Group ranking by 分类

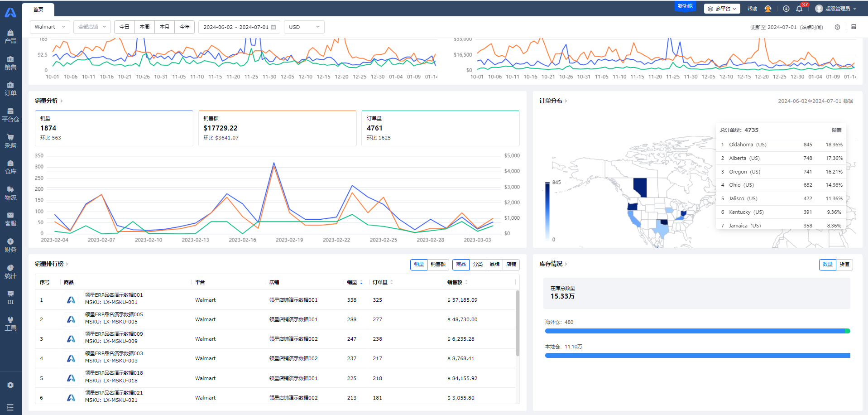[478, 264]
